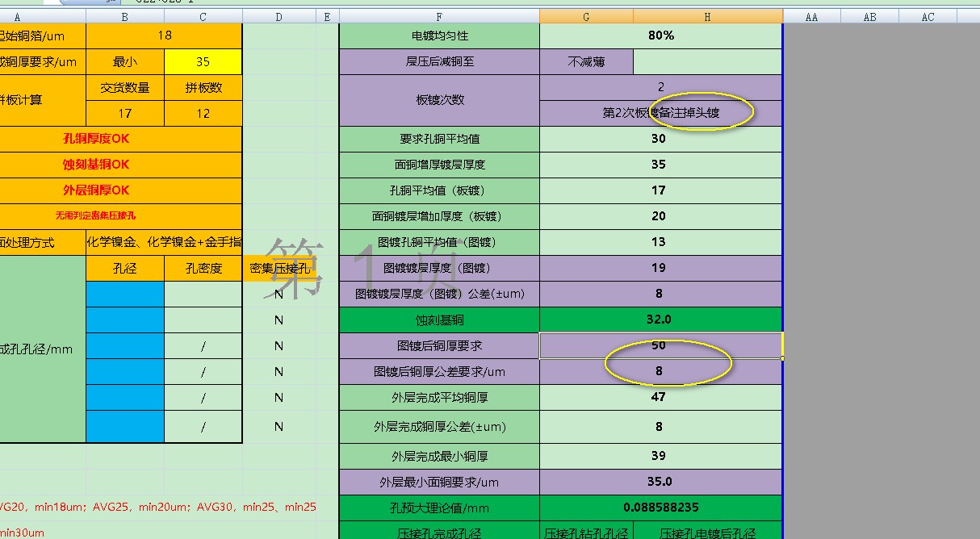Select the 不减薄 cell

(586, 62)
